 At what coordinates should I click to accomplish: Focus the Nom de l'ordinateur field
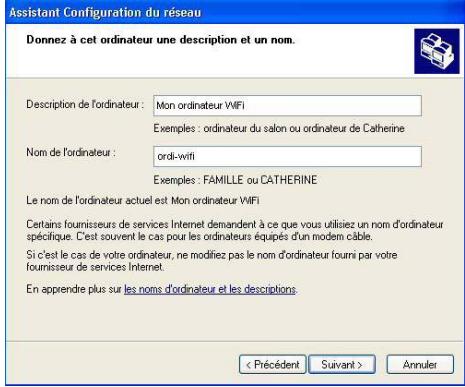click(x=287, y=156)
